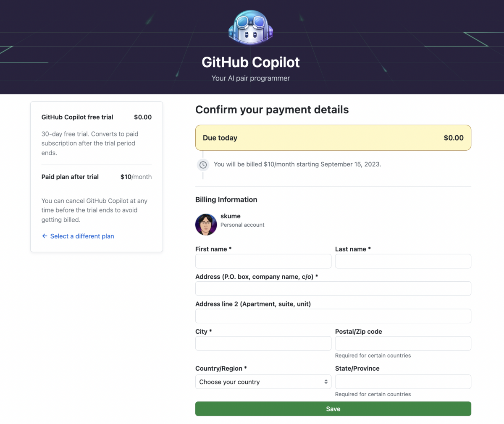Click skume's profile avatar

(206, 224)
